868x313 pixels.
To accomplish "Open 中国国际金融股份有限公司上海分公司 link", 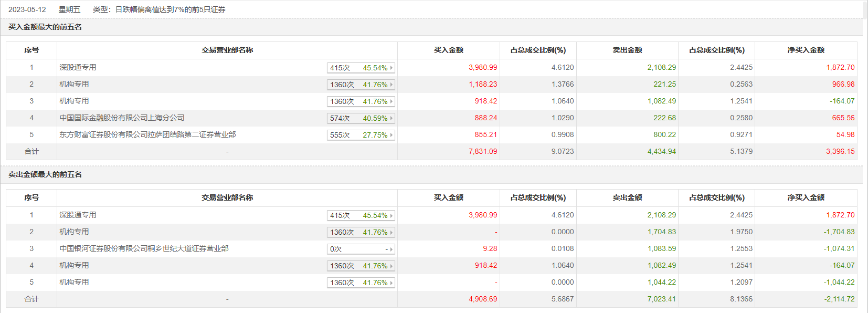I will tap(122, 118).
